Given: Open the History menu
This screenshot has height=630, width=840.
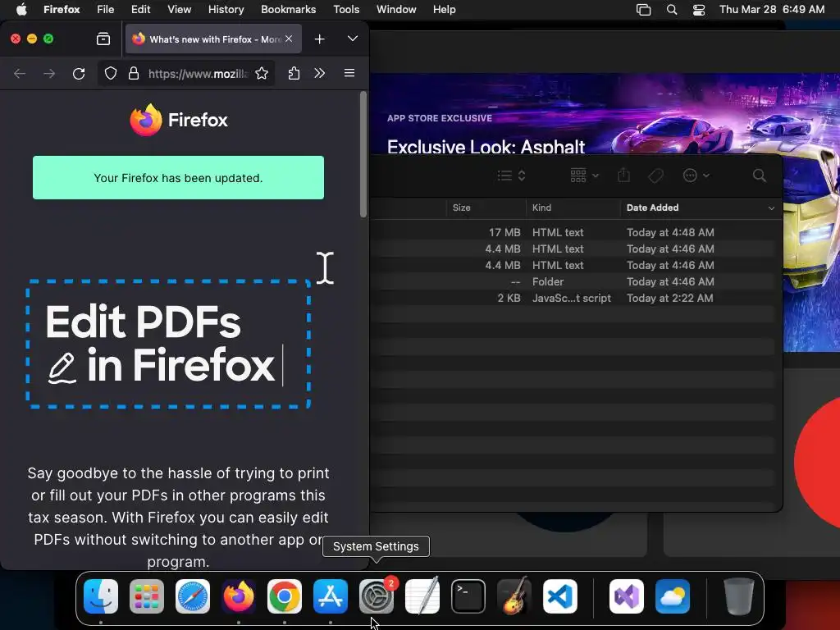Looking at the screenshot, I should point(226,10).
